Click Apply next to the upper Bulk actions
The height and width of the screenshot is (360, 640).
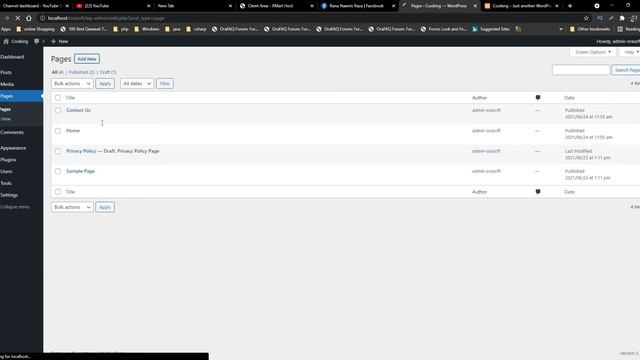105,83
